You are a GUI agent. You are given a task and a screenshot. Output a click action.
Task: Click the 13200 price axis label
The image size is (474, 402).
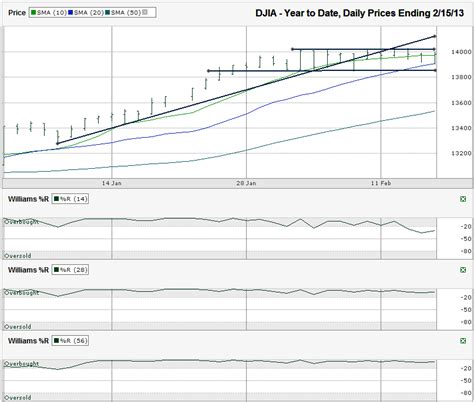[461, 154]
